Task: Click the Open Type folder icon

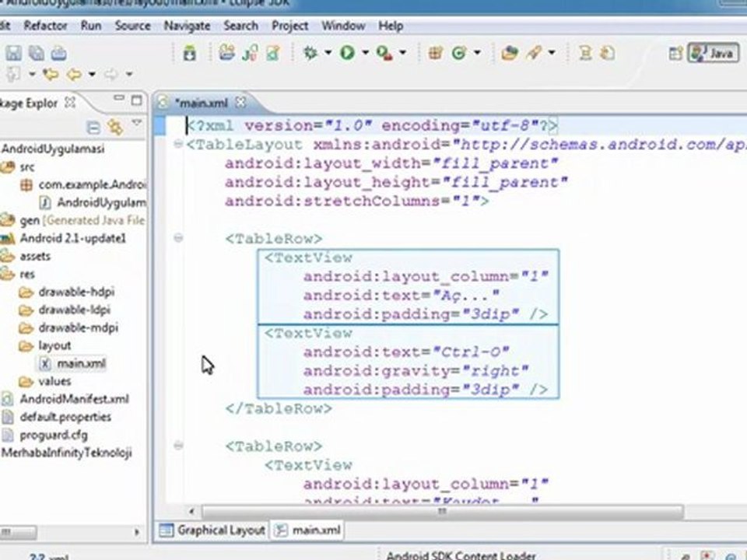Action: pos(509,52)
